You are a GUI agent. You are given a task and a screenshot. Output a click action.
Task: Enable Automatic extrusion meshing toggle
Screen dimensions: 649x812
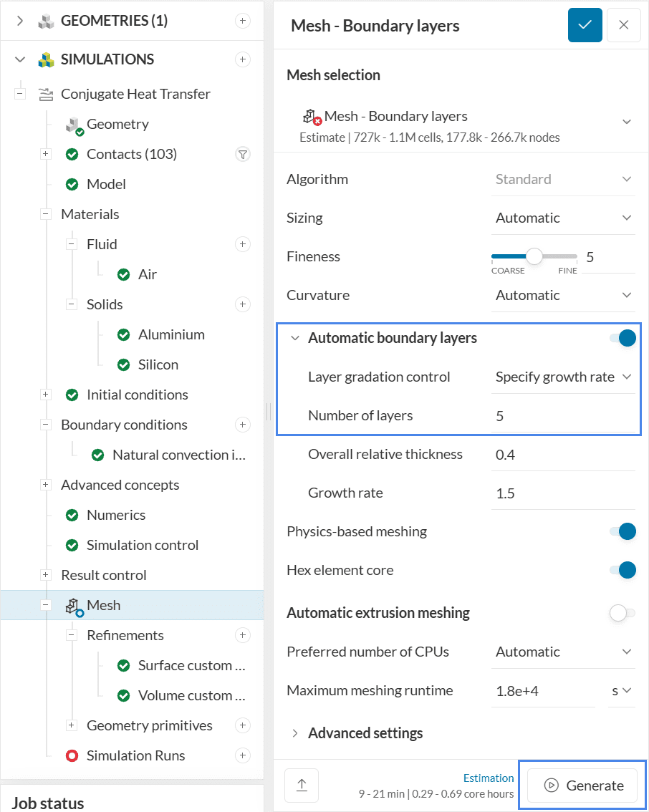click(622, 613)
